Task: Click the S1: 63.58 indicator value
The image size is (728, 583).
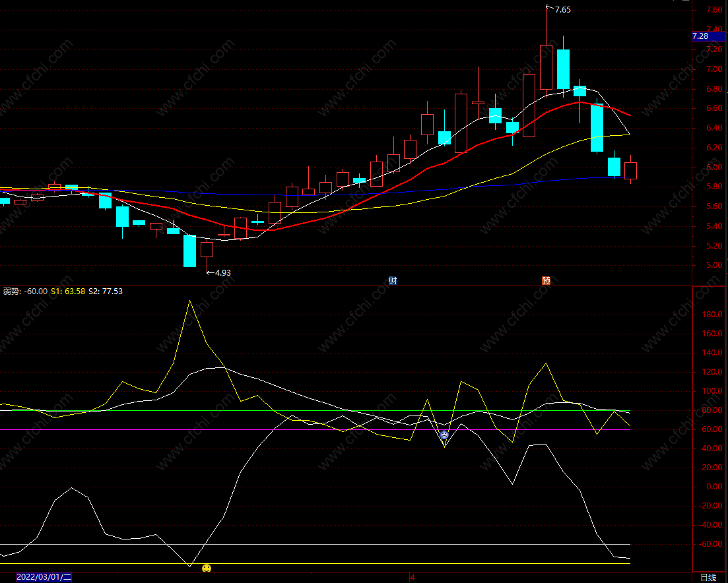Action: click(68, 291)
